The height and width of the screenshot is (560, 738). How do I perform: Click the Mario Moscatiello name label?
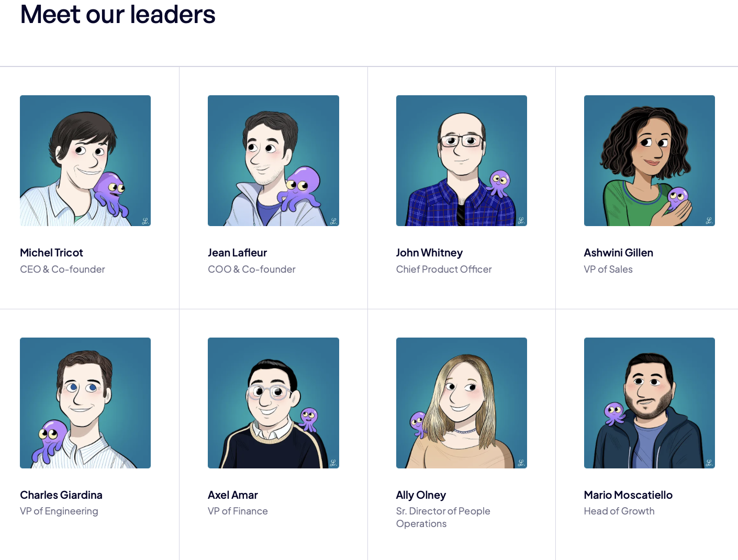[x=628, y=495]
